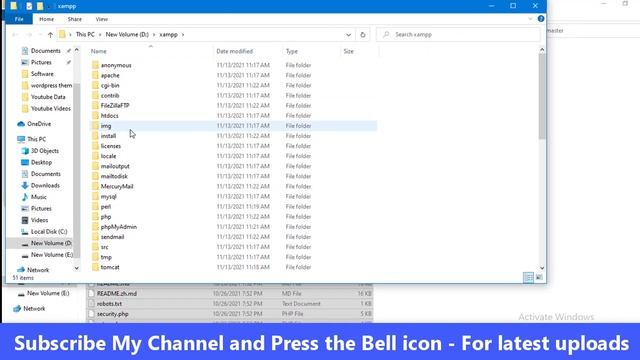Click the Downloads arrow icon in sidebar
Viewport: 640px width, 360px height.
[x=25, y=185]
